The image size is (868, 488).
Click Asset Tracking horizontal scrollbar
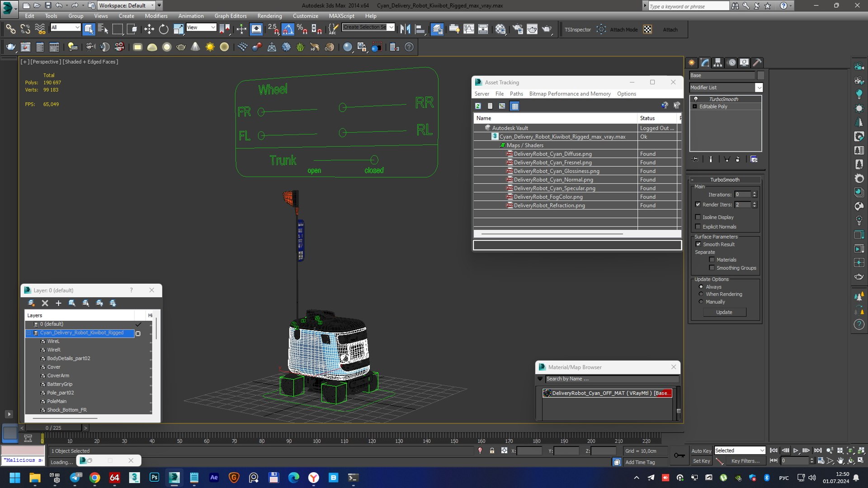click(552, 234)
